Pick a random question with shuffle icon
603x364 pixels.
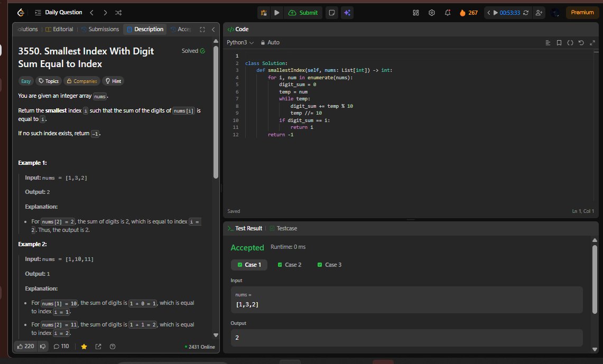pyautogui.click(x=118, y=13)
